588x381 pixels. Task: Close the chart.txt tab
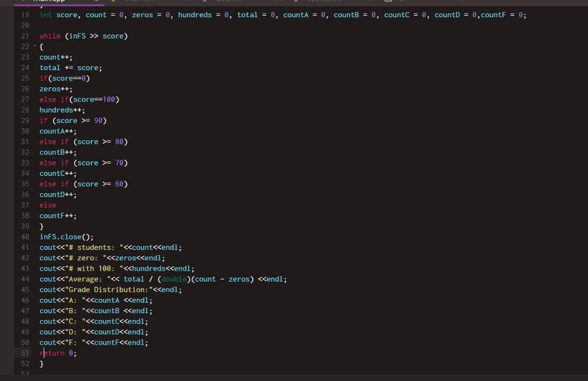pyautogui.click(x=188, y=2)
